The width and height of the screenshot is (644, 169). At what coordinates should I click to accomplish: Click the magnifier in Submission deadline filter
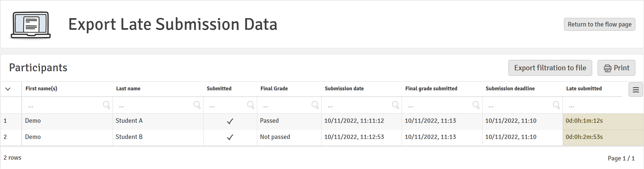(556, 105)
